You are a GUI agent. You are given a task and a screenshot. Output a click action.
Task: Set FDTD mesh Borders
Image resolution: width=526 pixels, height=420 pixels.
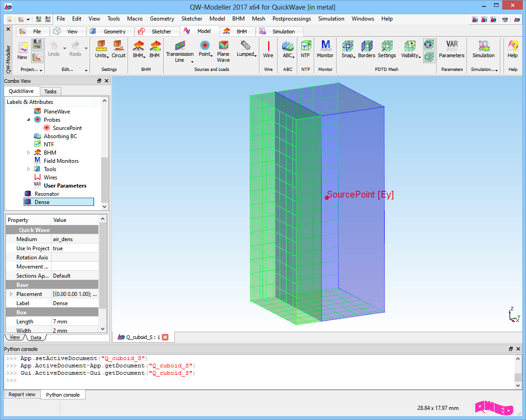[x=366, y=49]
